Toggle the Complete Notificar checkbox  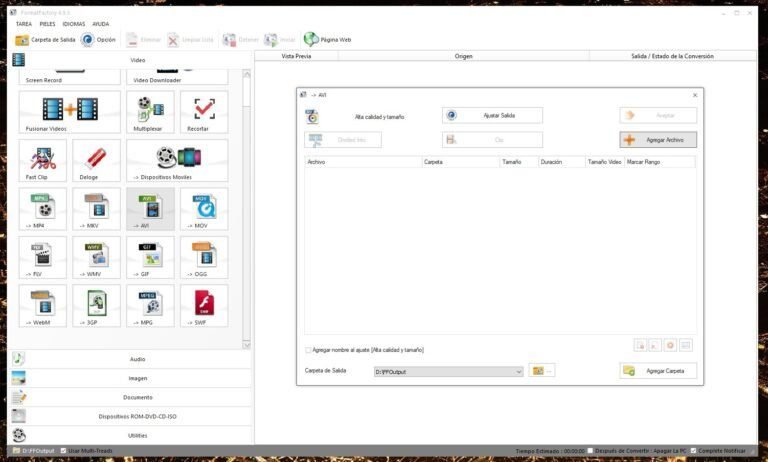(x=693, y=451)
